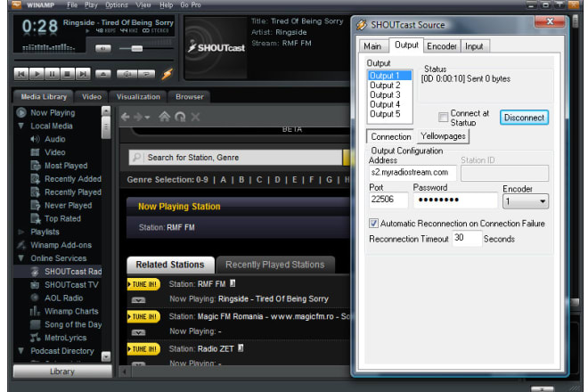Switch to the Browser tab
The image size is (588, 392).
click(190, 97)
